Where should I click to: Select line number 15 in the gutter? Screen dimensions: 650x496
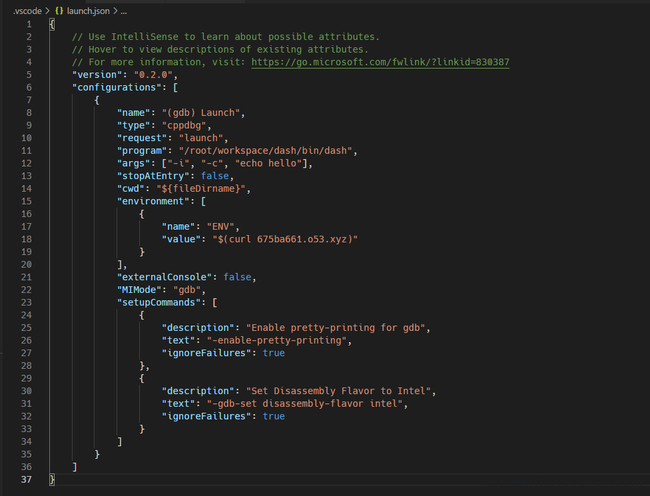pos(26,201)
